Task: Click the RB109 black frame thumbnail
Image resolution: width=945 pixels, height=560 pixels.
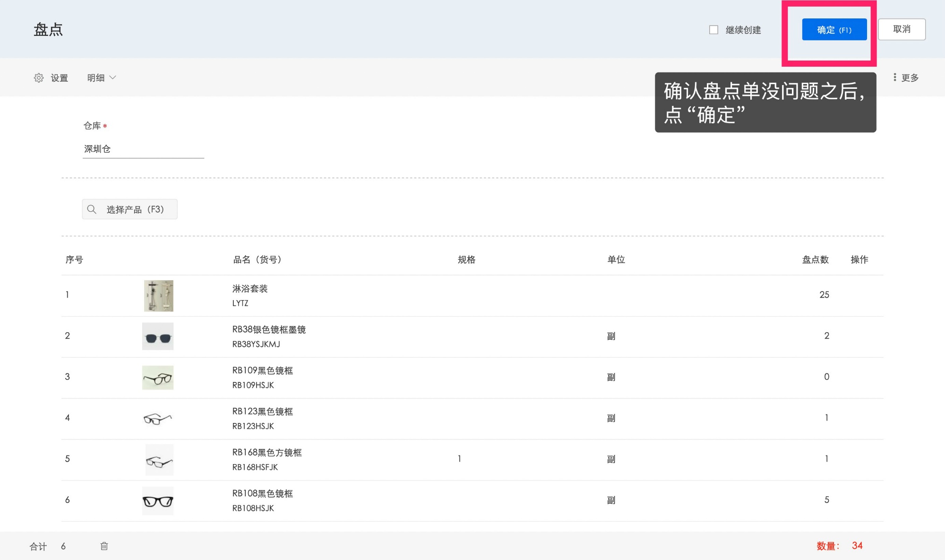Action: pos(158,378)
